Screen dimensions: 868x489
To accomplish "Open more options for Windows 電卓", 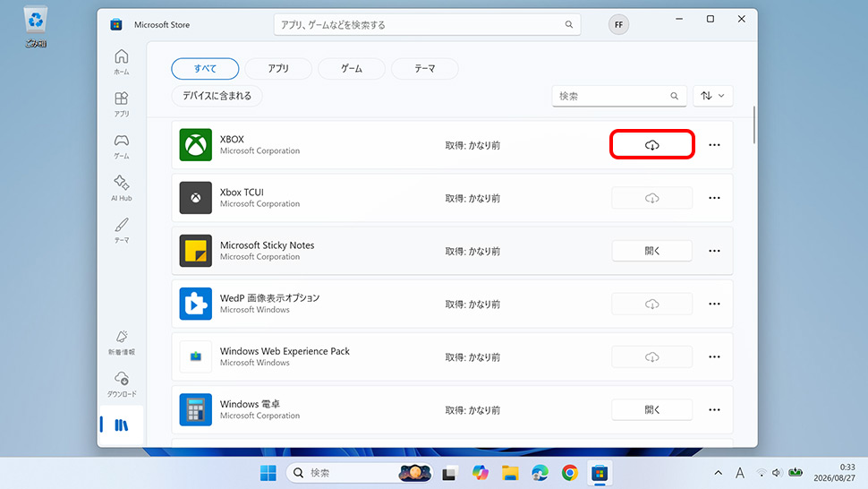I will point(714,410).
